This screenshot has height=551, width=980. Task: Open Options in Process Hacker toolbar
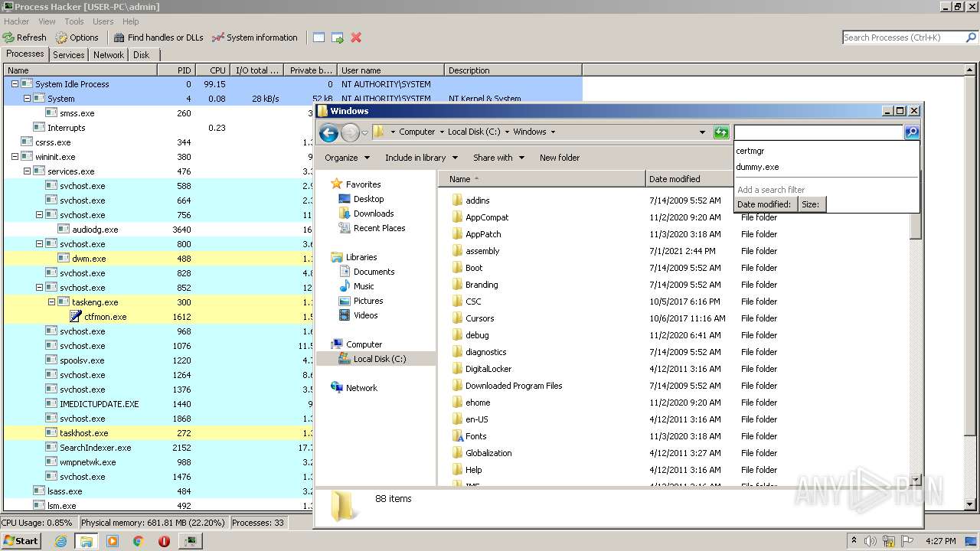(x=77, y=37)
